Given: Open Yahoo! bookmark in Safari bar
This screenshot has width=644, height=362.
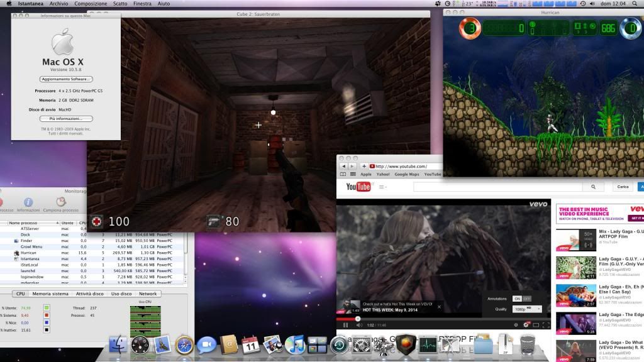Looking at the screenshot, I should click(383, 175).
